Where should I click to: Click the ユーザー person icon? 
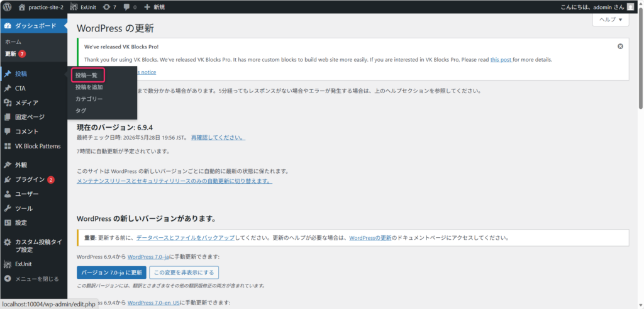(x=8, y=194)
